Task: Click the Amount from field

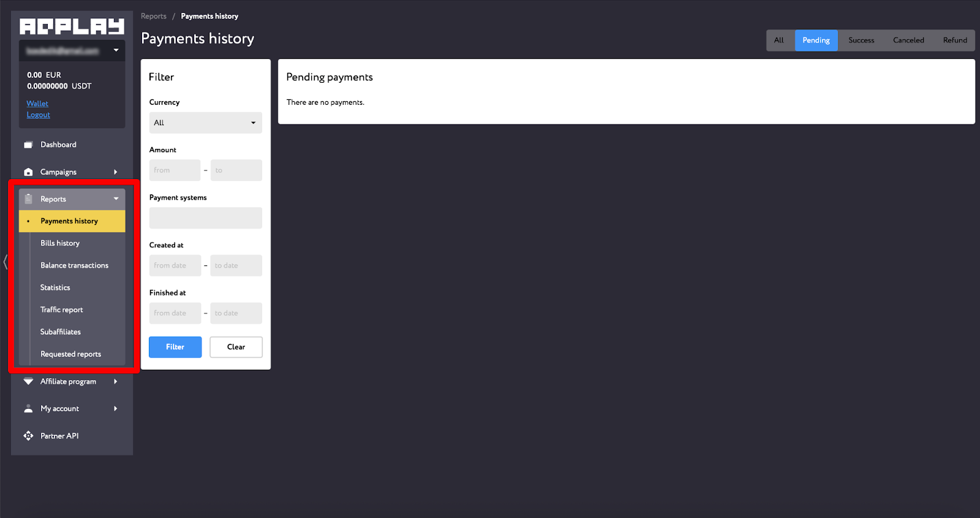Action: click(175, 170)
